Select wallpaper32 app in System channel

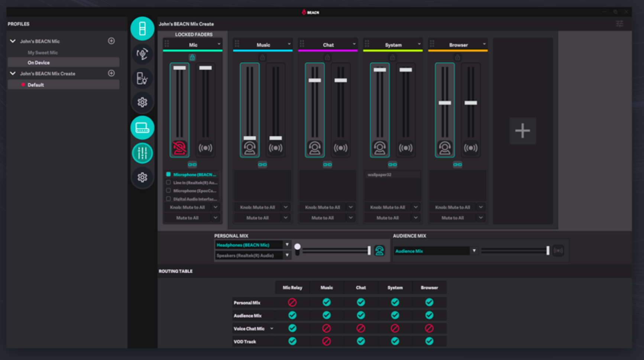point(392,175)
